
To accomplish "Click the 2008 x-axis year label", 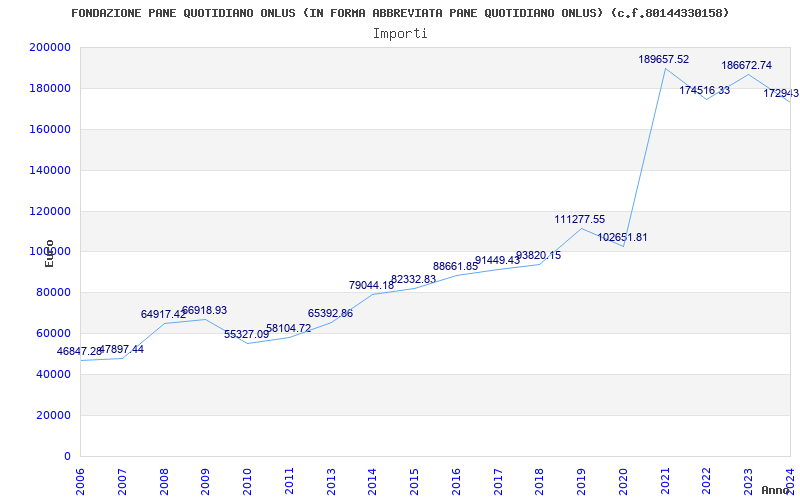I will 164,482.
